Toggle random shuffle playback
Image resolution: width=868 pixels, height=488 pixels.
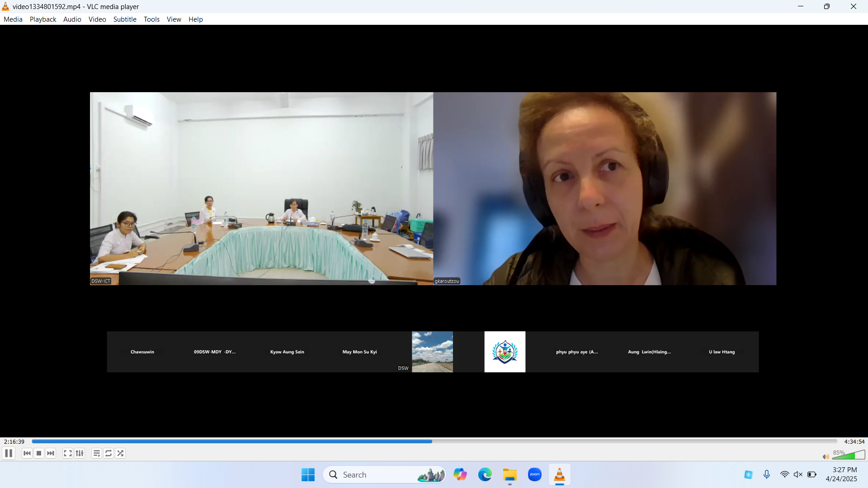[x=120, y=453]
